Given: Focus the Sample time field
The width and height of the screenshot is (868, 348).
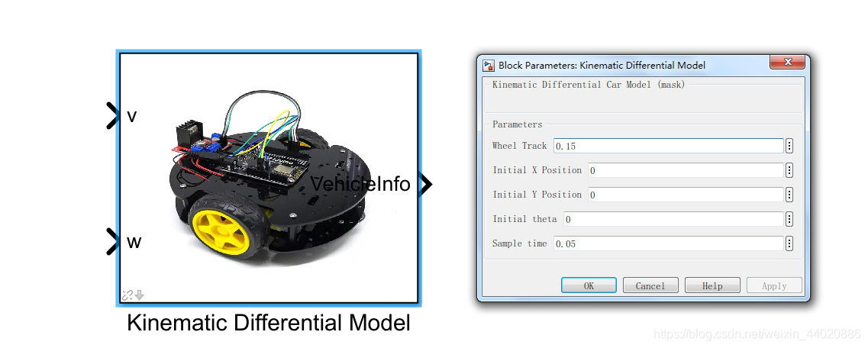Looking at the screenshot, I should click(669, 243).
